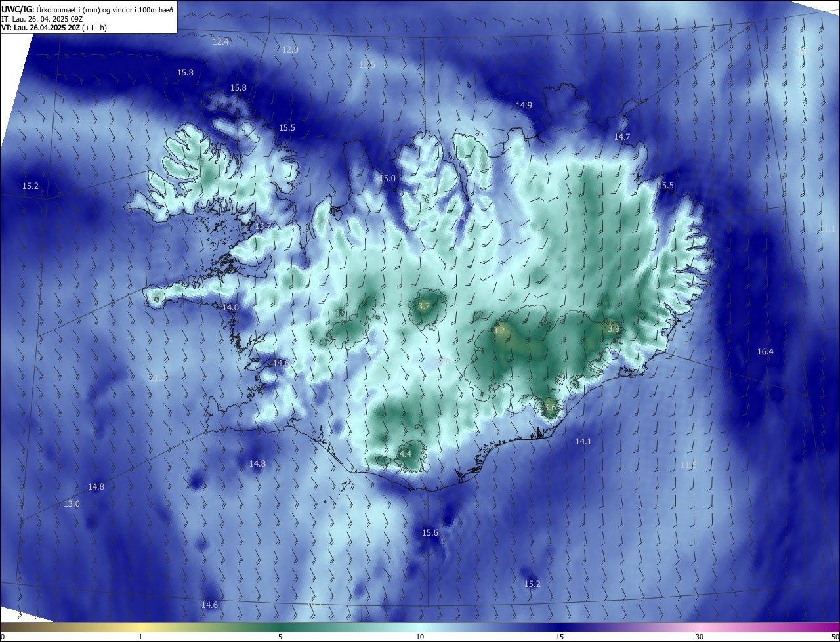Click the 10 label on the colour scale
The width and height of the screenshot is (840, 642).
pos(420,637)
